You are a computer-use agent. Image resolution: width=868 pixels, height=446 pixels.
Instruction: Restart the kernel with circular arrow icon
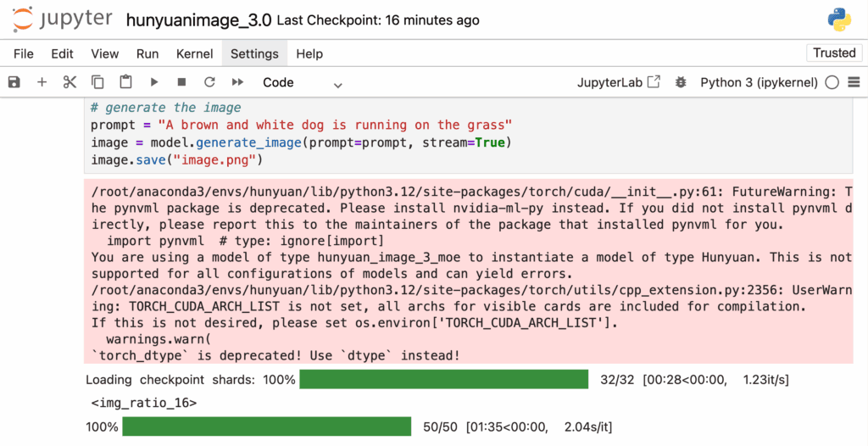tap(209, 82)
